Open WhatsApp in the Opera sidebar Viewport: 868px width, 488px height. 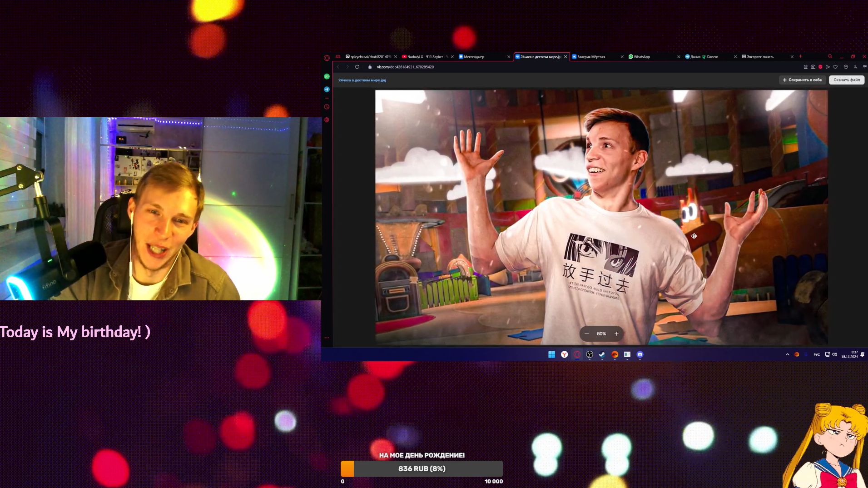[327, 76]
